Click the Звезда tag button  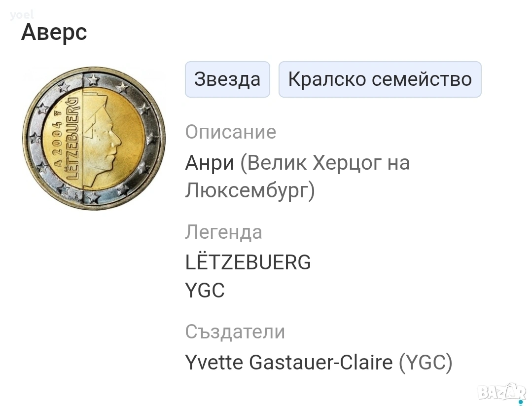pyautogui.click(x=227, y=79)
